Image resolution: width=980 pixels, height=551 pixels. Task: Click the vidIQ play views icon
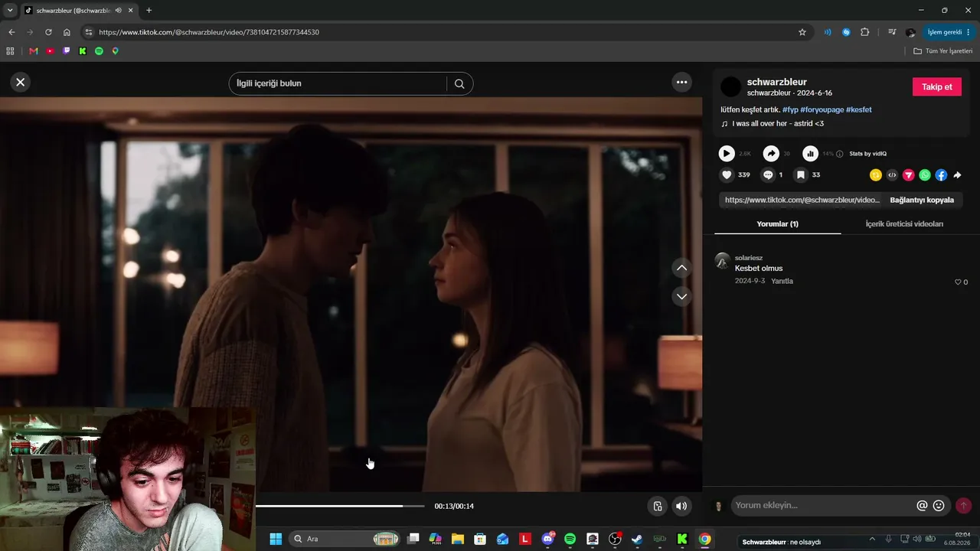[727, 154]
